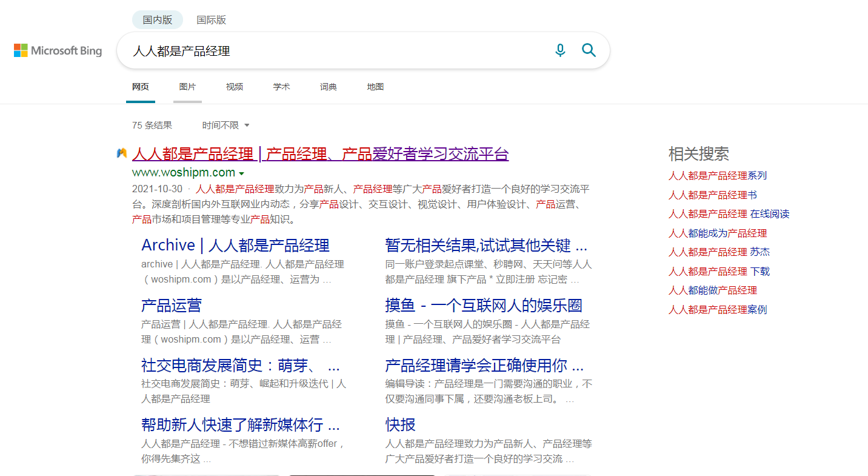
Task: Switch to 国际版 mode
Action: 212,19
